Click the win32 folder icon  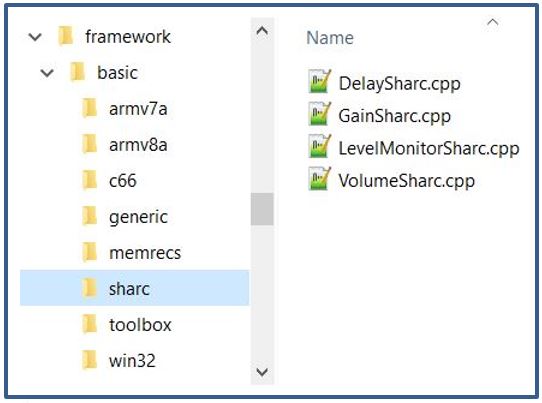click(x=90, y=360)
